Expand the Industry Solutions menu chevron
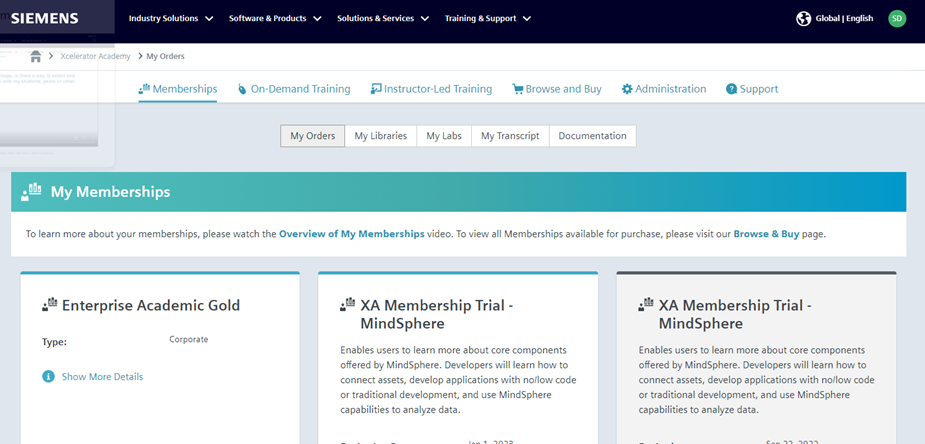The height and width of the screenshot is (444, 925). pos(209,18)
